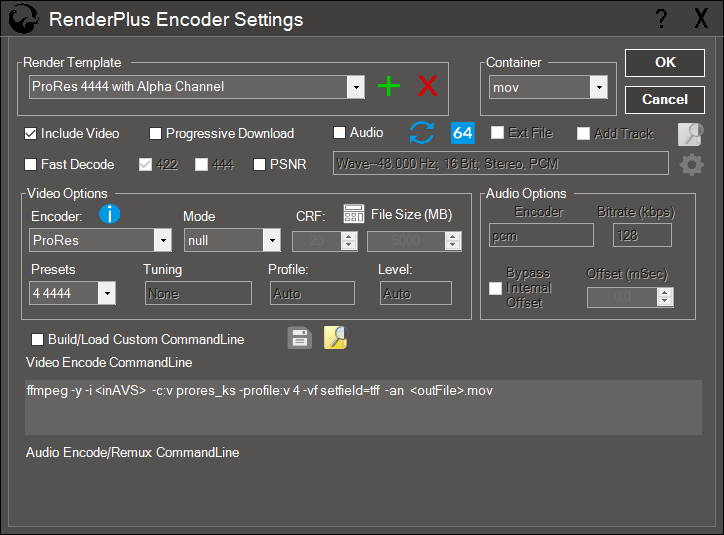
Task: Open the Render Template dropdown
Action: pyautogui.click(x=355, y=87)
